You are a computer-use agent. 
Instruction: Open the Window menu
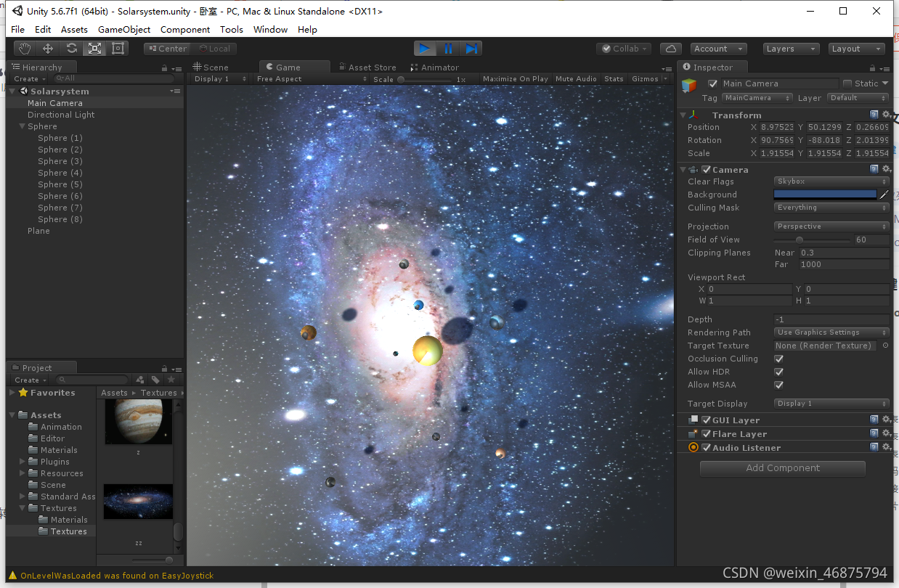270,29
